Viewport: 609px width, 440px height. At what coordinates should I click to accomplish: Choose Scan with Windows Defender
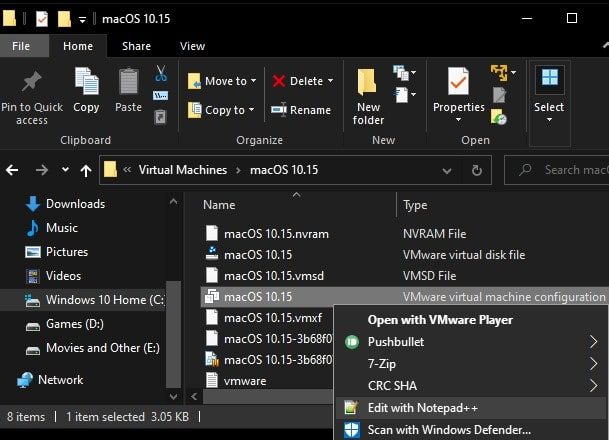point(470,430)
